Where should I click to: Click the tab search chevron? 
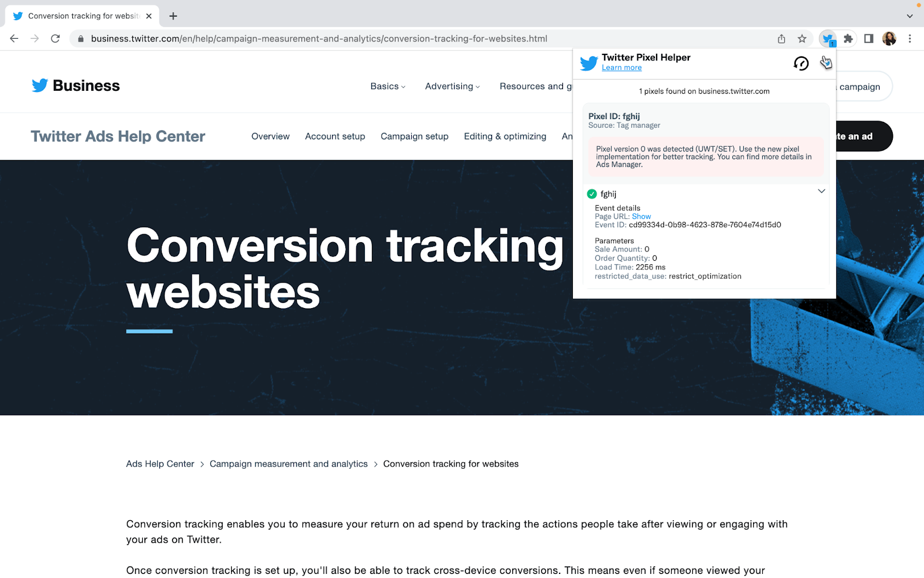pyautogui.click(x=910, y=16)
